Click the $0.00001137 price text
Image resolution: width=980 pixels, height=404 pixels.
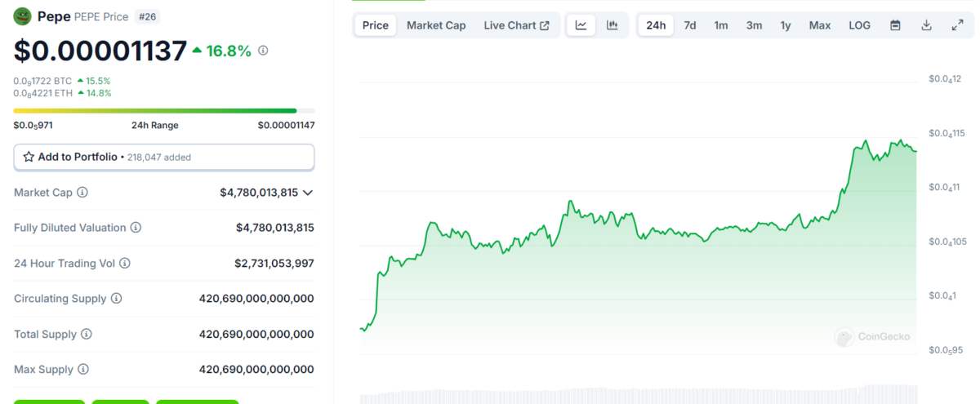(100, 51)
